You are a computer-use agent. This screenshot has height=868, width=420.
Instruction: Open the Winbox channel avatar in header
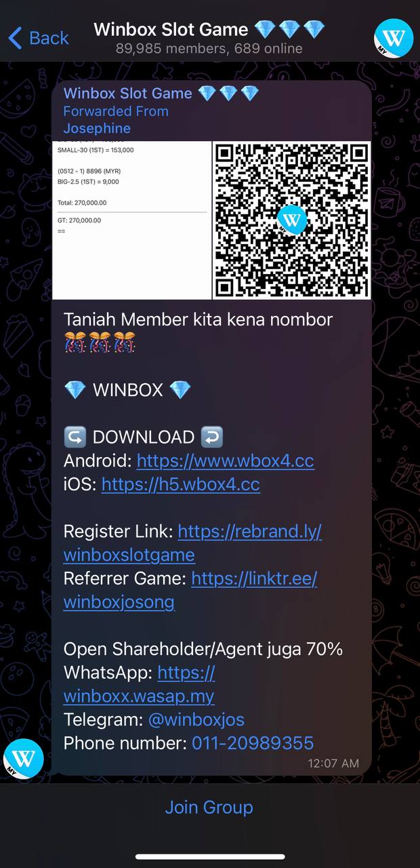click(394, 38)
